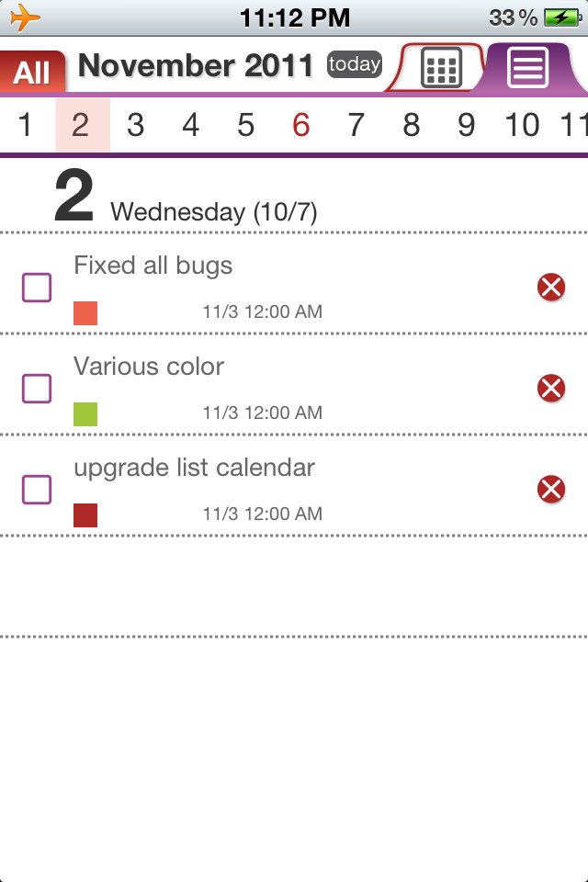The height and width of the screenshot is (882, 588).
Task: Delete the 'Fixed all bugs' task
Action: (x=551, y=287)
